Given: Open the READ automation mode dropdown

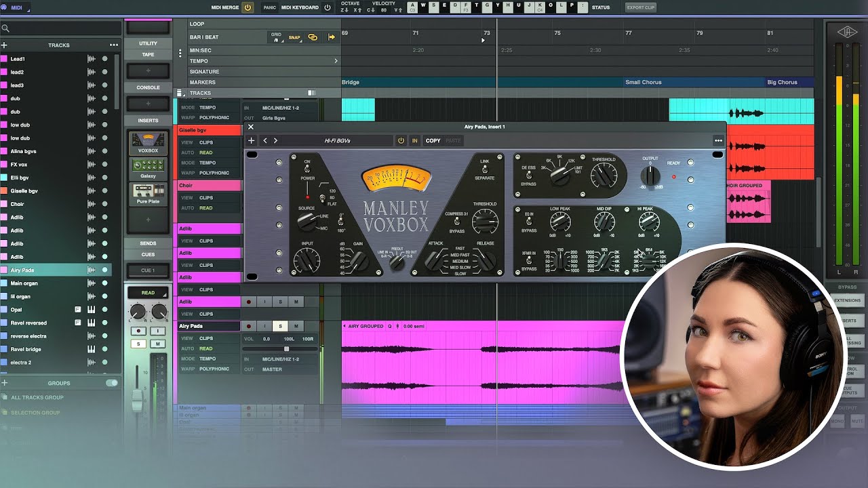Looking at the screenshot, I should 148,293.
